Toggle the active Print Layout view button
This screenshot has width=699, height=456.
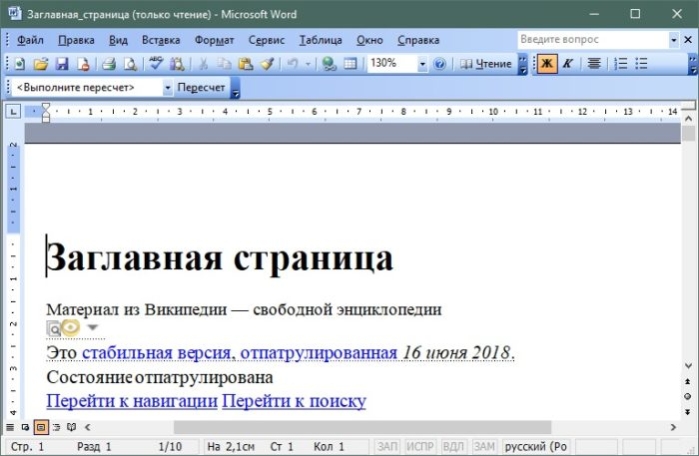coord(41,427)
